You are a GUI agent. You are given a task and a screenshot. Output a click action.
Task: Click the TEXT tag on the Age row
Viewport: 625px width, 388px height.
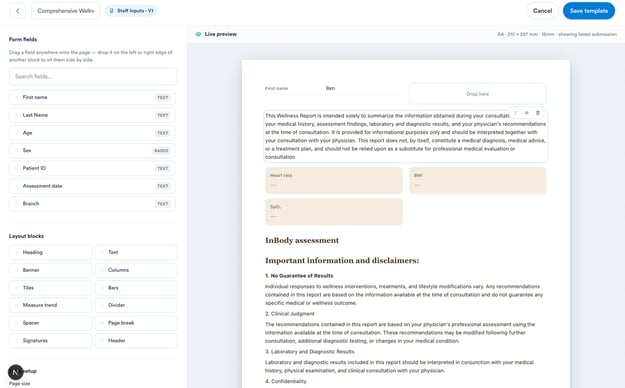[x=162, y=133]
